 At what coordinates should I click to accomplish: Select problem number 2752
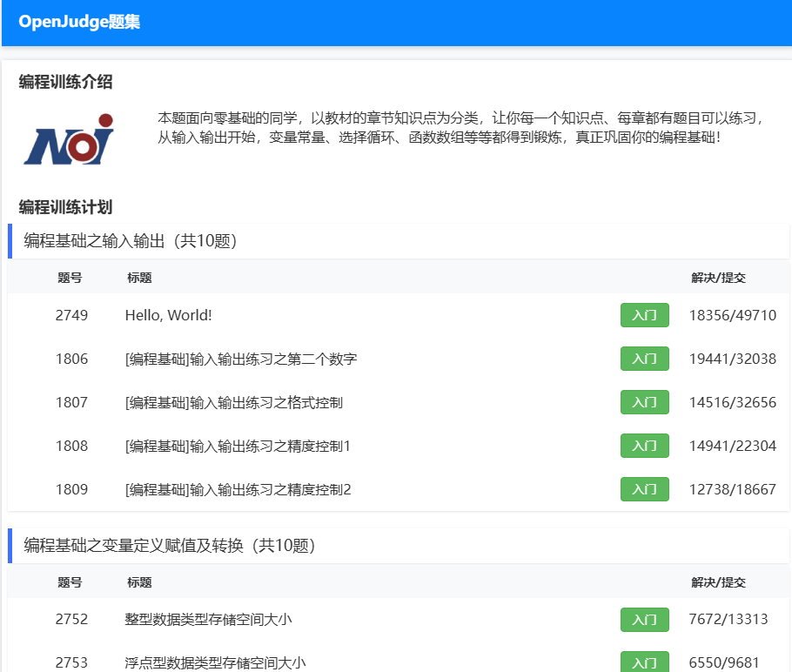pyautogui.click(x=71, y=619)
